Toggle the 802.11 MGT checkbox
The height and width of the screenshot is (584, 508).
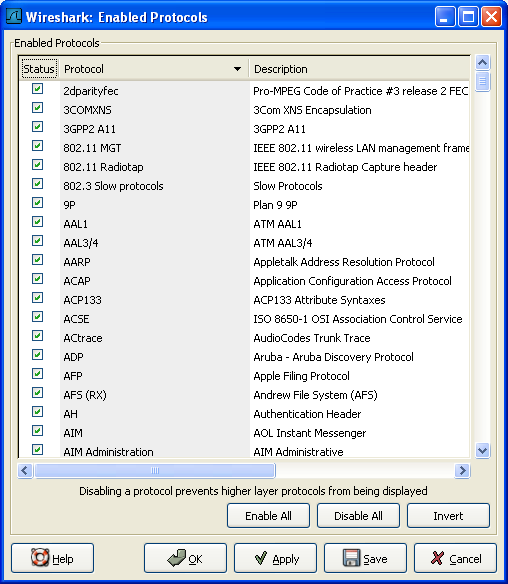pos(37,146)
